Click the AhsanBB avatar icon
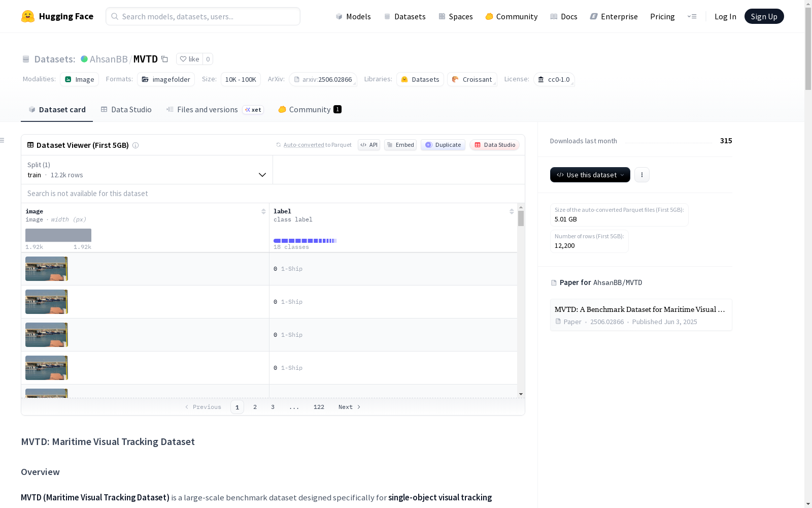 pos(84,59)
